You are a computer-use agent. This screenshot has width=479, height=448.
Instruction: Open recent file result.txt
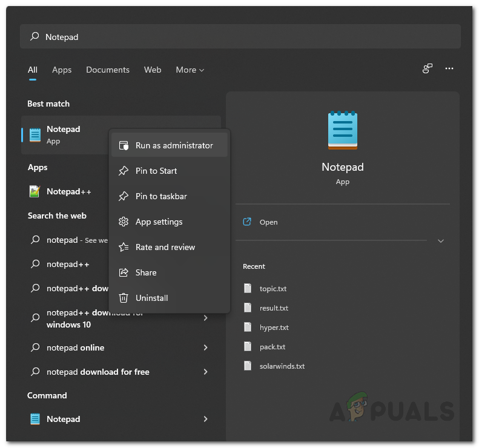(274, 308)
